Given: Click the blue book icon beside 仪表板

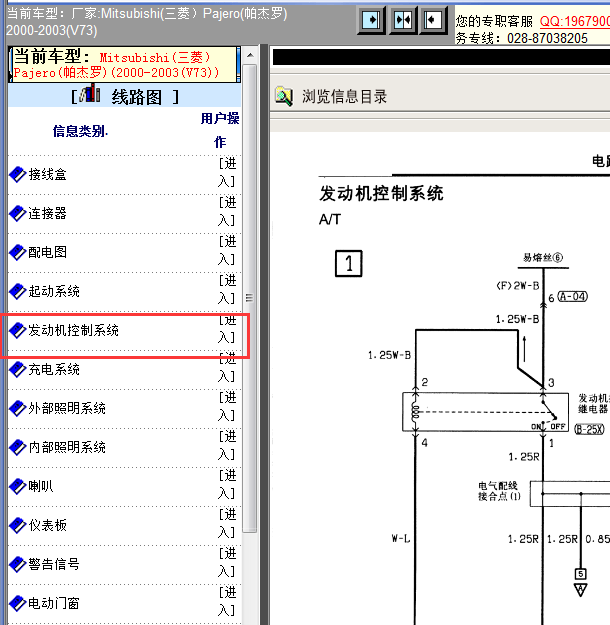Looking at the screenshot, I should click(18, 525).
